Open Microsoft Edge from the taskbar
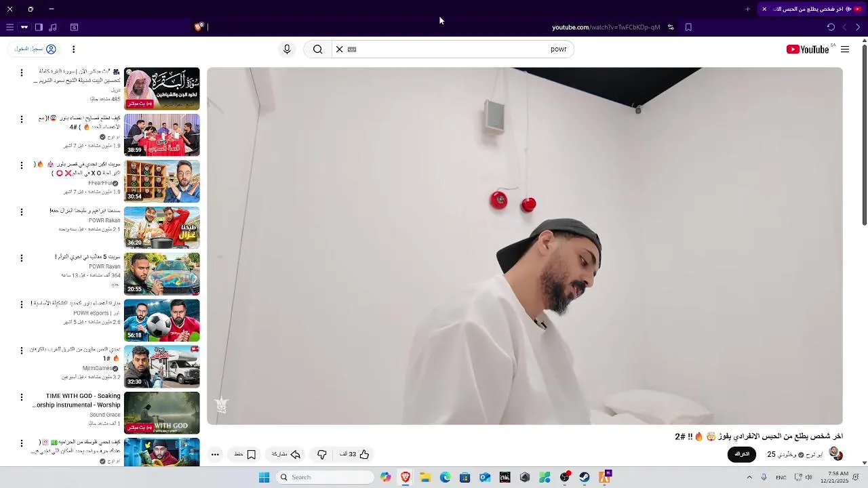This screenshot has width=868, height=488. (445, 477)
